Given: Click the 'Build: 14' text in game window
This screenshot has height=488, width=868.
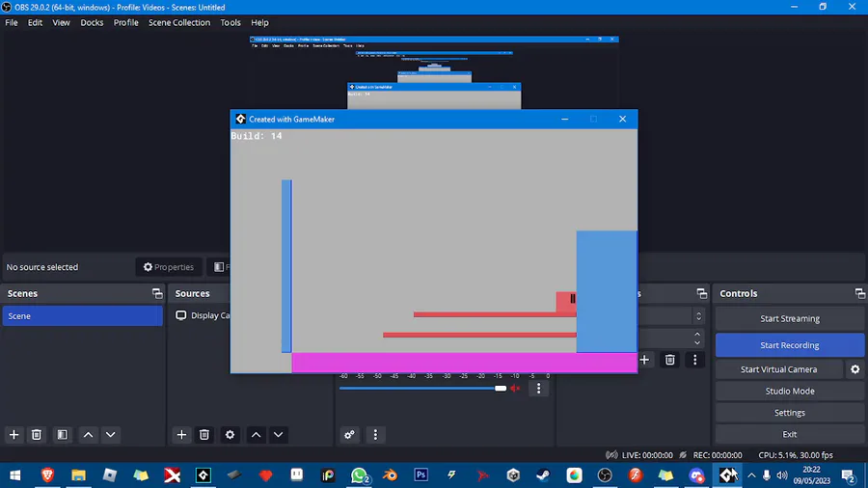Looking at the screenshot, I should [257, 136].
